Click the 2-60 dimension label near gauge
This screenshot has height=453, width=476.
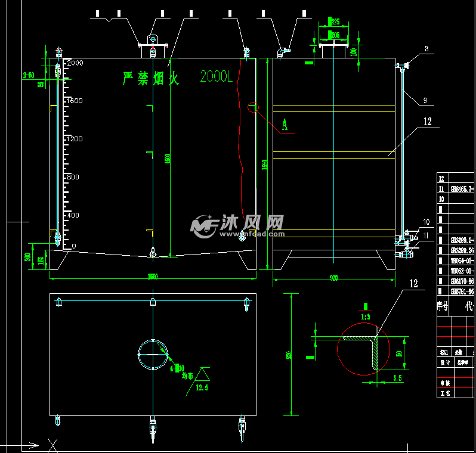pyautogui.click(x=29, y=75)
